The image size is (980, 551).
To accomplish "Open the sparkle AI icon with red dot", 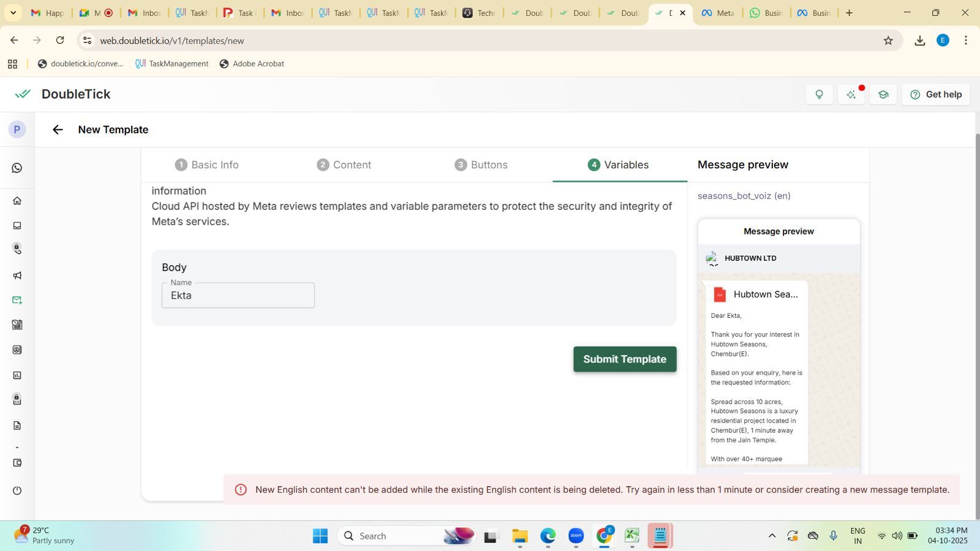I will [x=851, y=94].
